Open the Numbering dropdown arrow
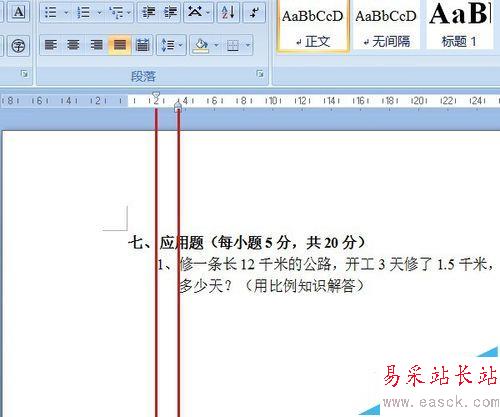The image size is (500, 417). coord(99,13)
